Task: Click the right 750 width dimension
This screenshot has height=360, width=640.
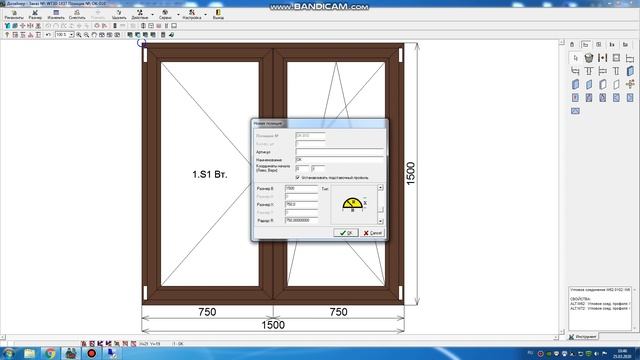Action: pyautogui.click(x=338, y=312)
